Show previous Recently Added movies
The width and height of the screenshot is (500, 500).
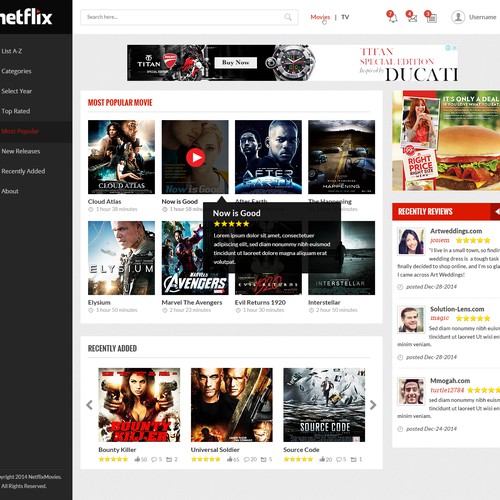click(89, 405)
